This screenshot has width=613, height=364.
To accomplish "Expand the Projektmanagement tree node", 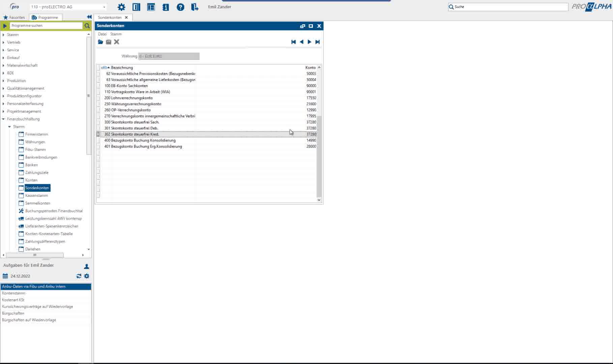I will (x=3, y=112).
